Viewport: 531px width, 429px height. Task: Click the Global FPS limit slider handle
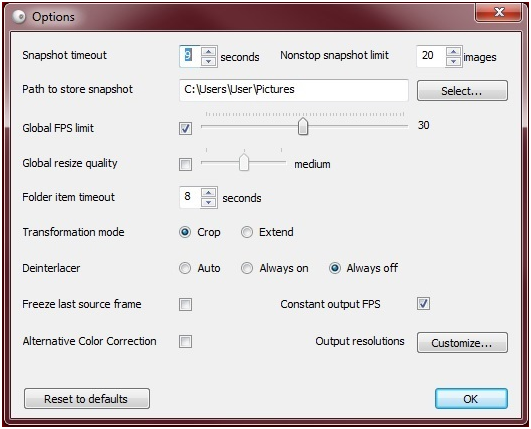(303, 126)
